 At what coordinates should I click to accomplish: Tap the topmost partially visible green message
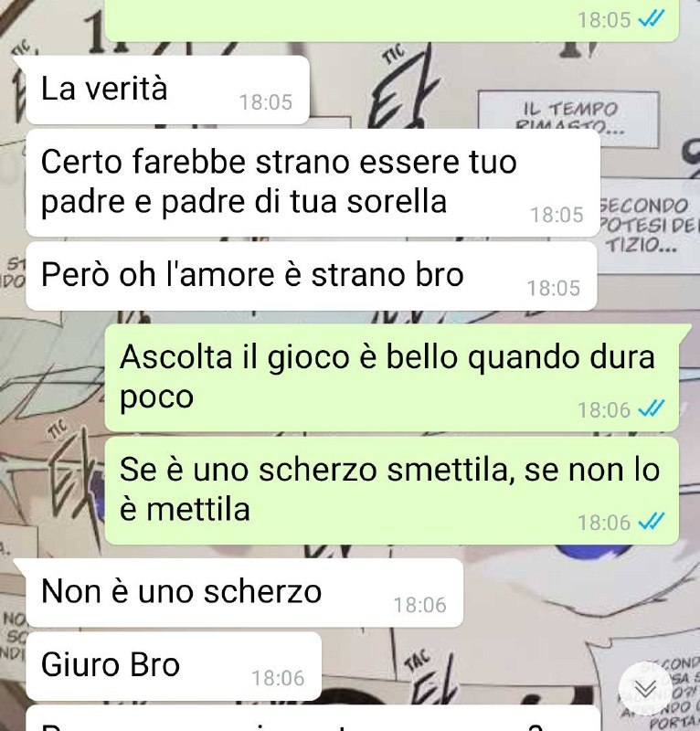point(392,20)
